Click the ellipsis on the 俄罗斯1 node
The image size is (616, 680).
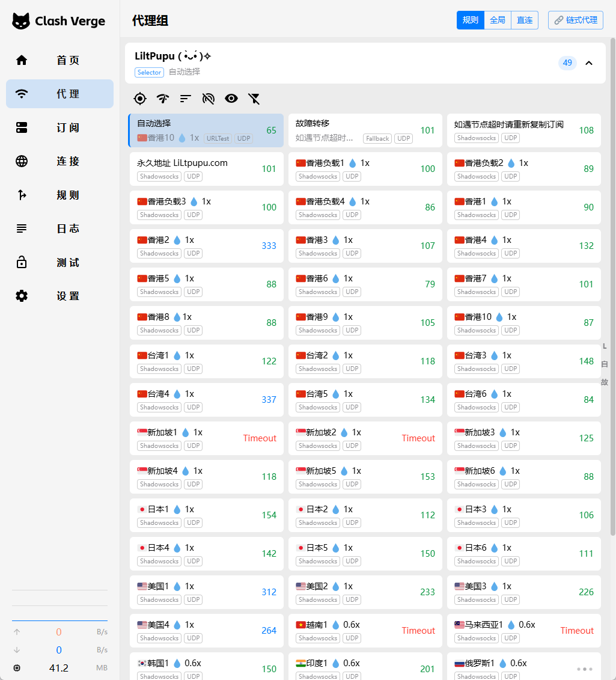tap(584, 669)
